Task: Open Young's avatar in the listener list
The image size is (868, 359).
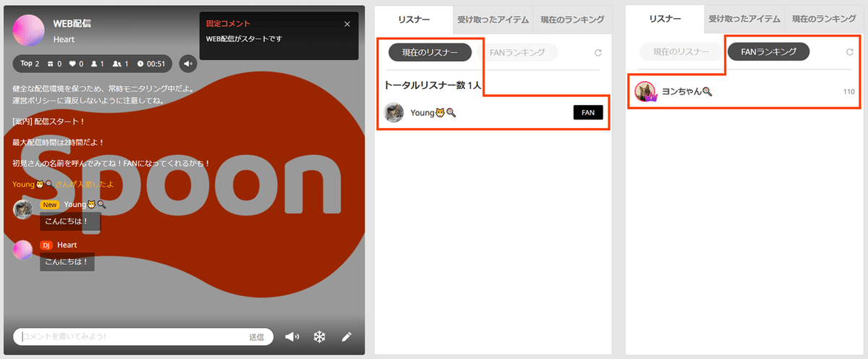Action: (x=394, y=112)
